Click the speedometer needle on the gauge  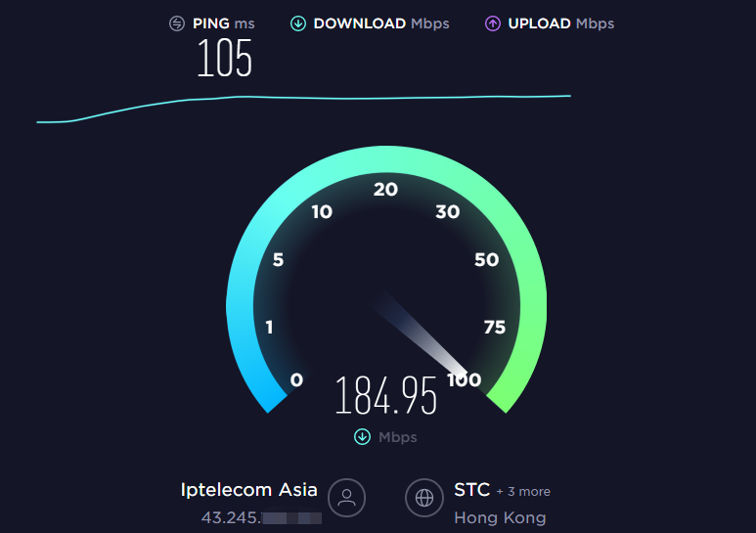click(x=419, y=333)
